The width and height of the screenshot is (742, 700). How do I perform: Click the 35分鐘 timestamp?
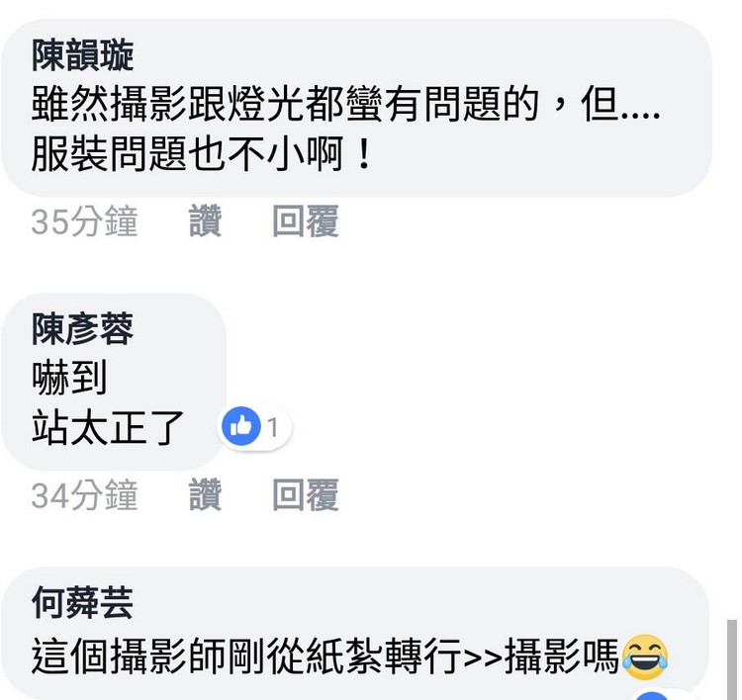[84, 220]
